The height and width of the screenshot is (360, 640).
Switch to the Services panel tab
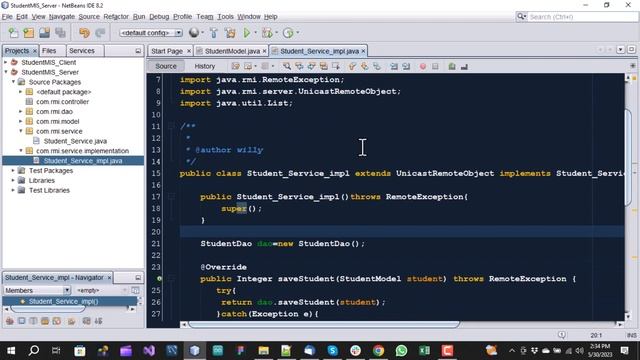pyautogui.click(x=82, y=51)
